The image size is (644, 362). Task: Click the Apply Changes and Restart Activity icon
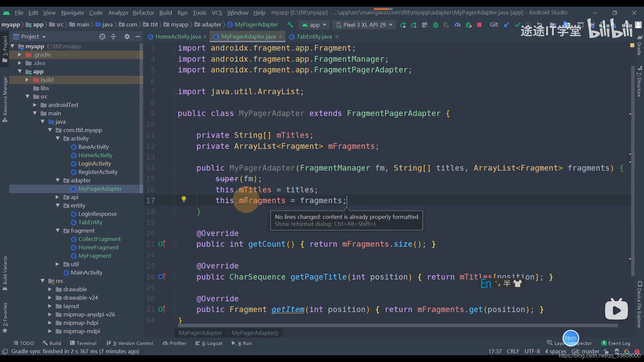414,25
